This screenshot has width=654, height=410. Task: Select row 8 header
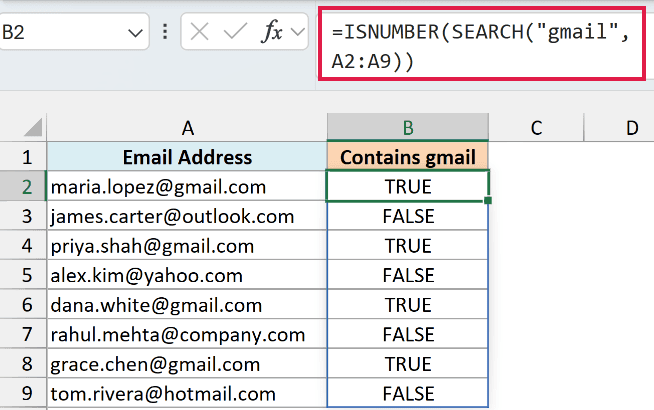click(23, 364)
